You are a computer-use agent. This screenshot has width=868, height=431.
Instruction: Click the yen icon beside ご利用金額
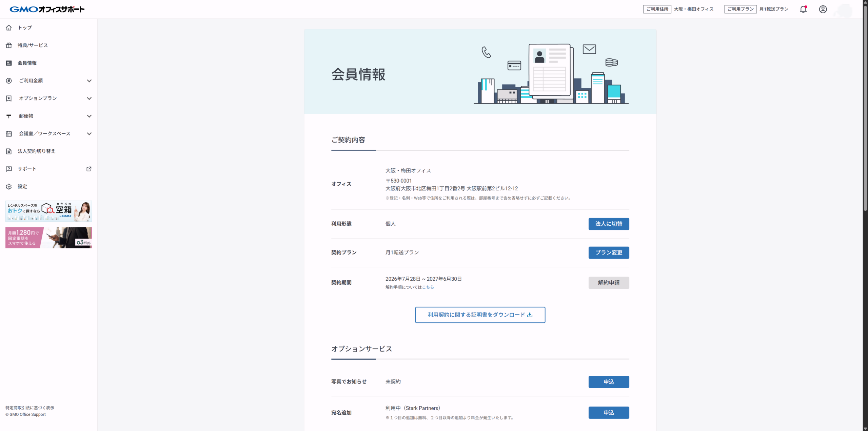(x=9, y=80)
